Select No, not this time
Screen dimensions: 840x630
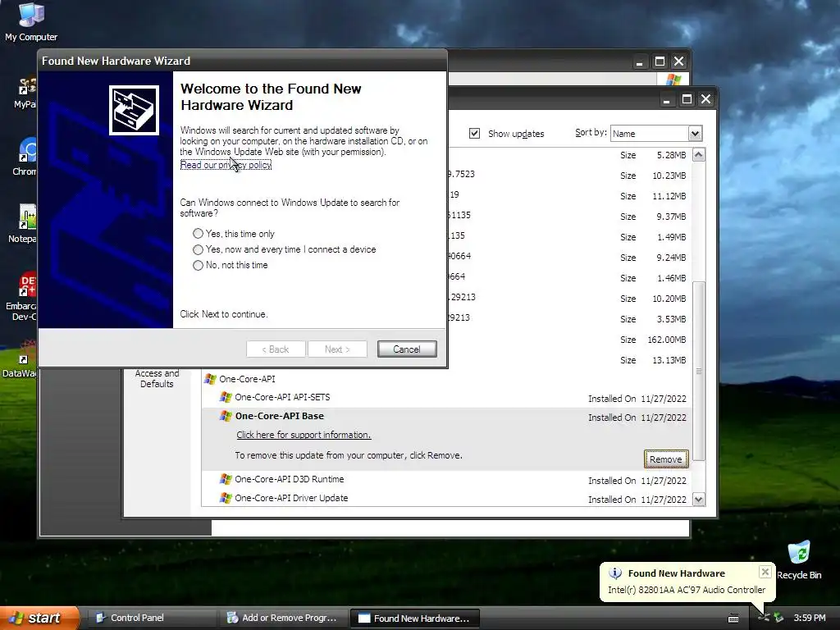click(x=199, y=265)
